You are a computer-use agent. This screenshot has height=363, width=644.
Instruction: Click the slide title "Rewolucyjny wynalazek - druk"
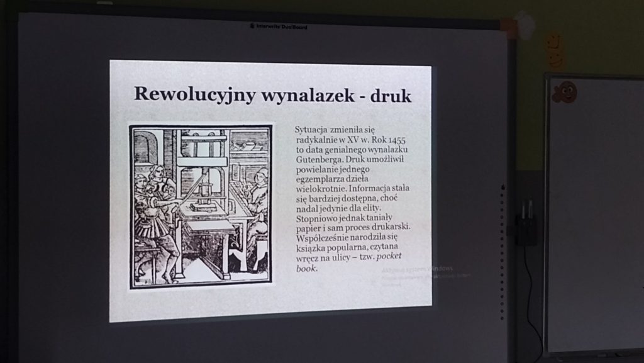tap(272, 94)
